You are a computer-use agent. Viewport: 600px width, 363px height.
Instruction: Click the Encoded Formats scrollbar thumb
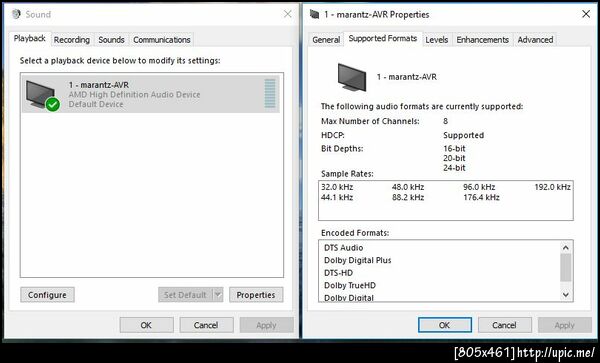click(566, 267)
